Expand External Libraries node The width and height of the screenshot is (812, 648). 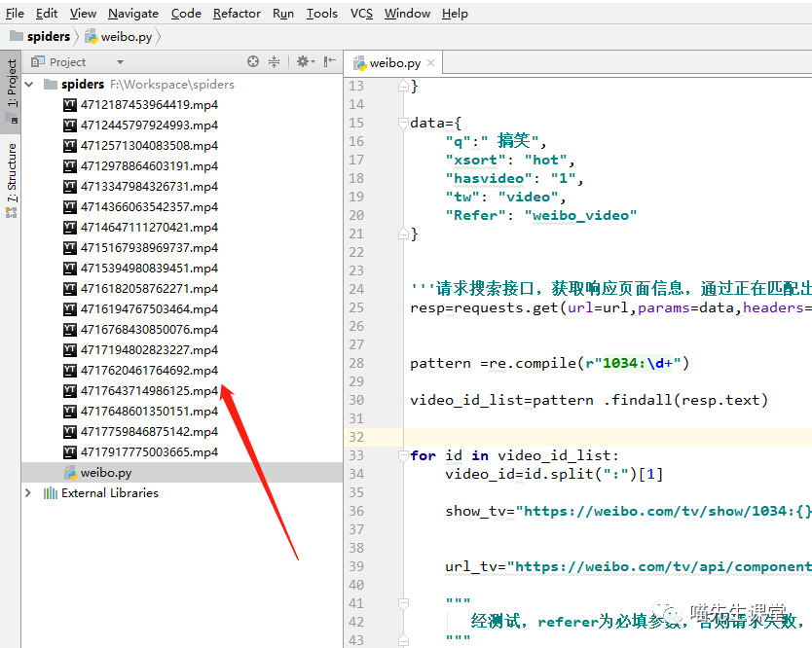coord(28,492)
